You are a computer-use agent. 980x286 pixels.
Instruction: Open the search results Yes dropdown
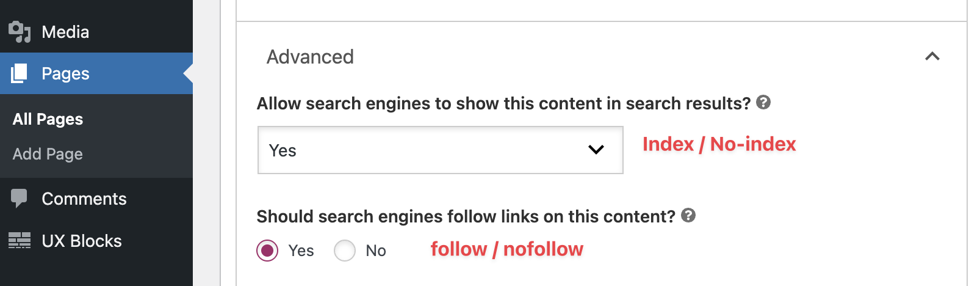click(439, 150)
